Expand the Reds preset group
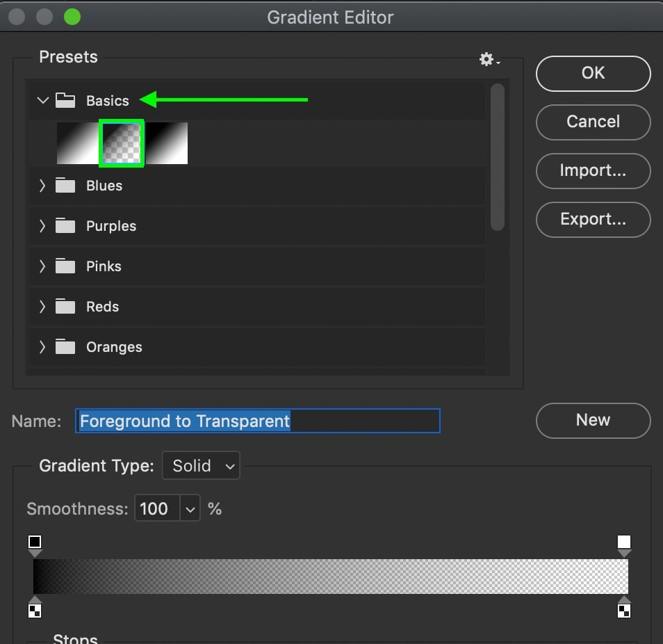This screenshot has height=644, width=663. click(x=42, y=306)
